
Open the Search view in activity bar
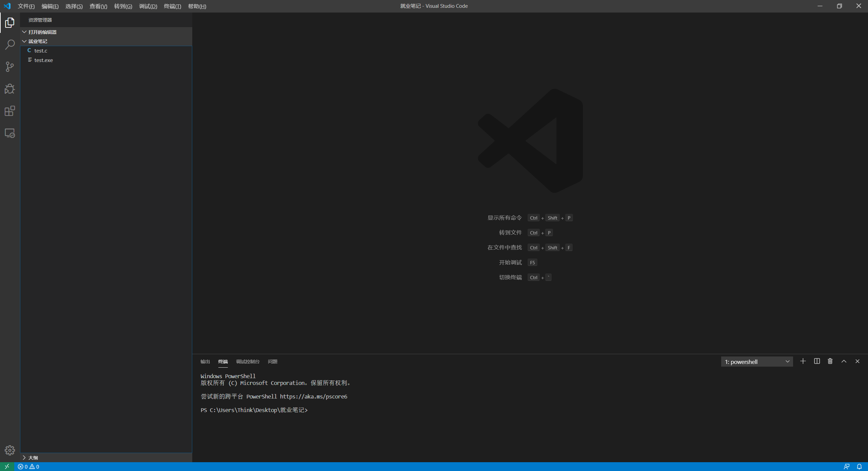click(10, 45)
